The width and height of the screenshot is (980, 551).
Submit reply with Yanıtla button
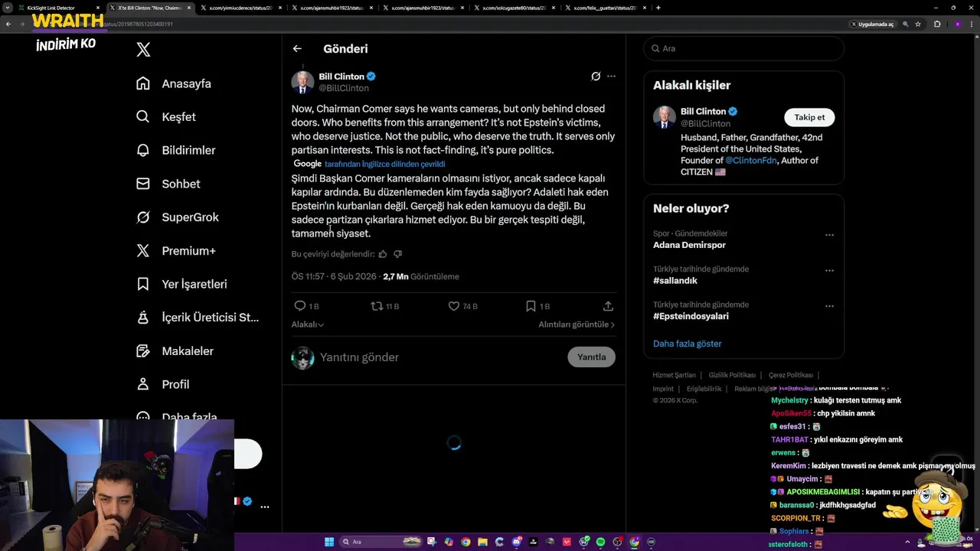pyautogui.click(x=591, y=357)
